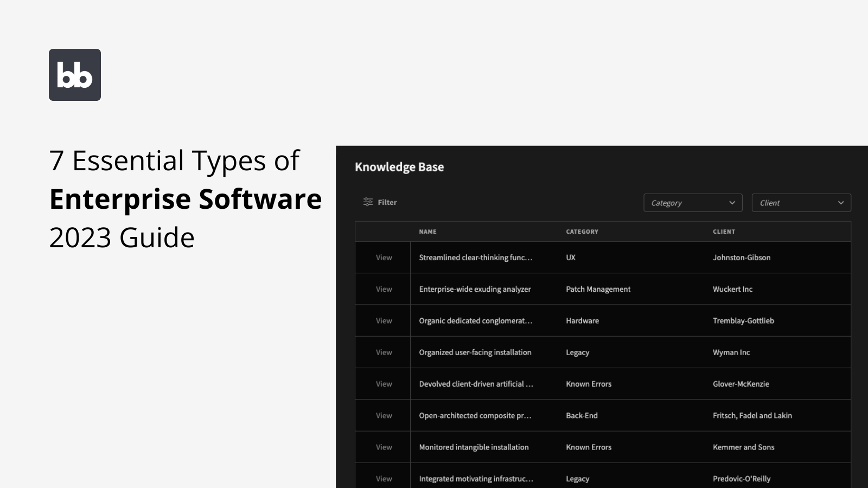Sort the table by the CATEGORY column

tap(582, 232)
